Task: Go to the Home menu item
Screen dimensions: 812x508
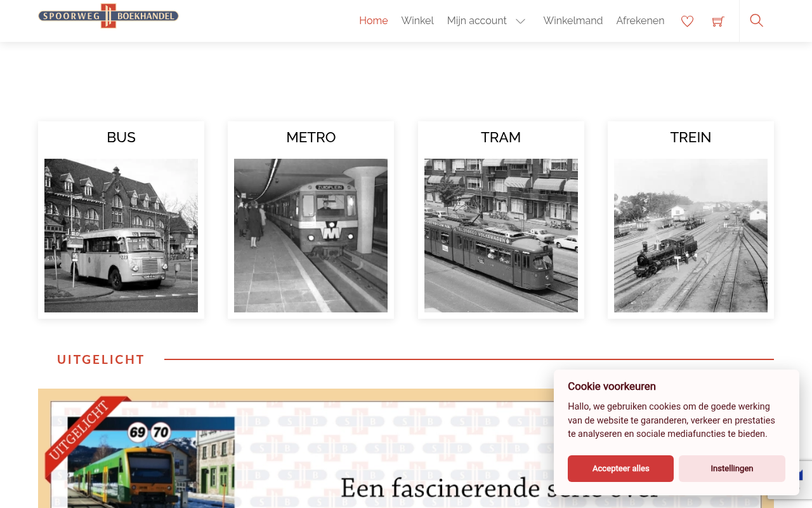Action: (x=373, y=20)
